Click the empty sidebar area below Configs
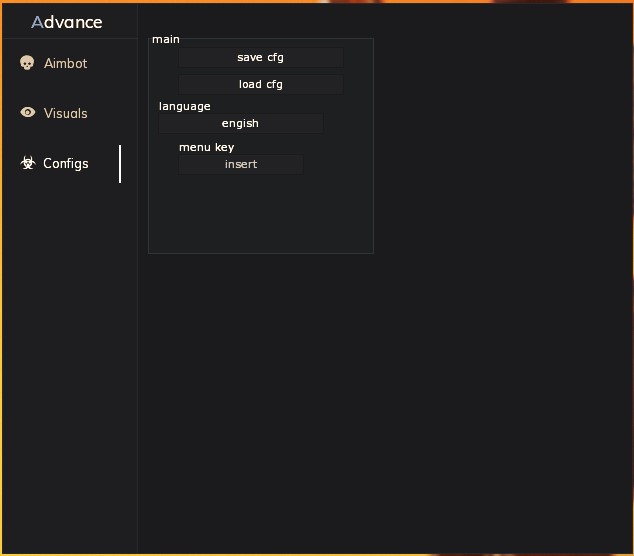 [x=68, y=350]
